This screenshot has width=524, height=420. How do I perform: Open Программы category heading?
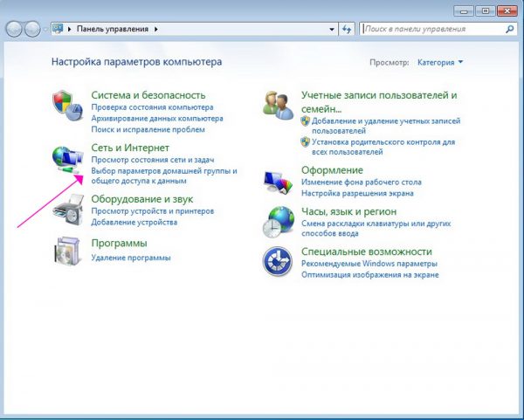coord(119,244)
